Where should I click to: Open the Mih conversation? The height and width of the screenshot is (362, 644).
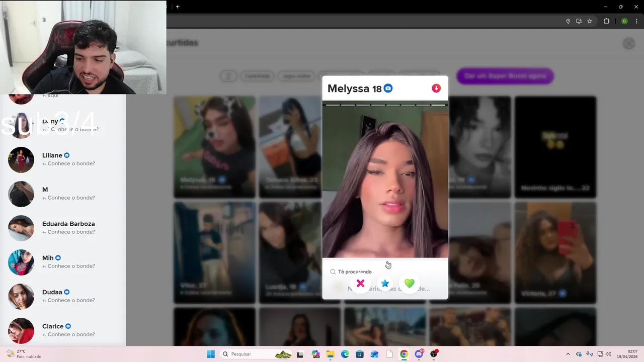coord(63,262)
